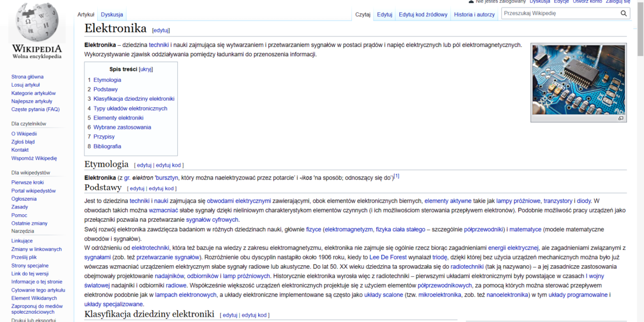
Task: Follow the elektrotechniki link
Action: coord(150,248)
